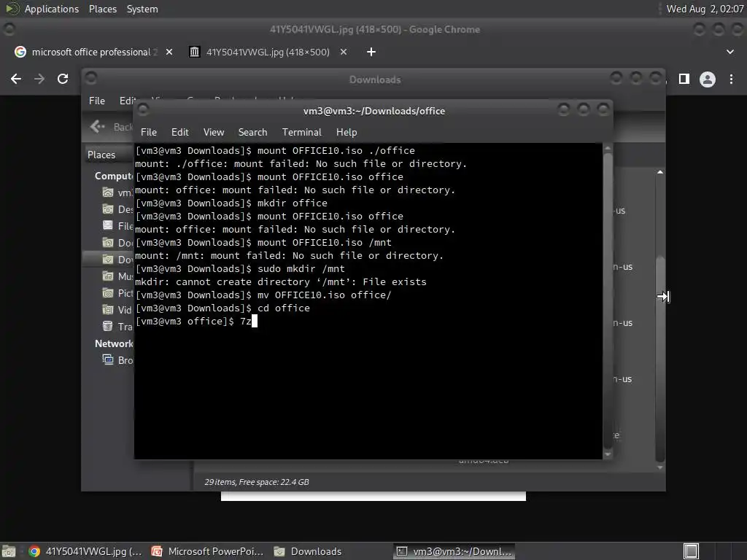Open terminal View menu

click(x=214, y=133)
